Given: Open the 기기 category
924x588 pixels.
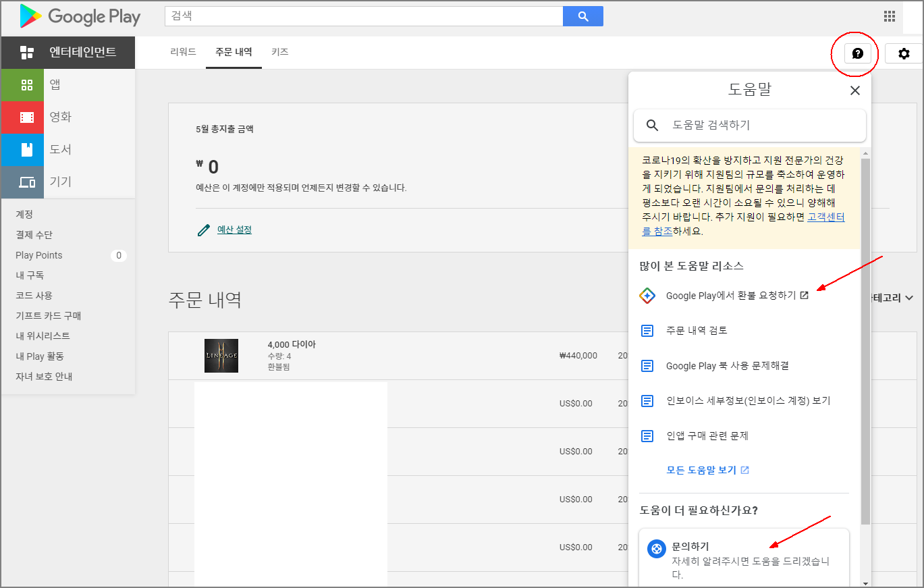Looking at the screenshot, I should (68, 182).
